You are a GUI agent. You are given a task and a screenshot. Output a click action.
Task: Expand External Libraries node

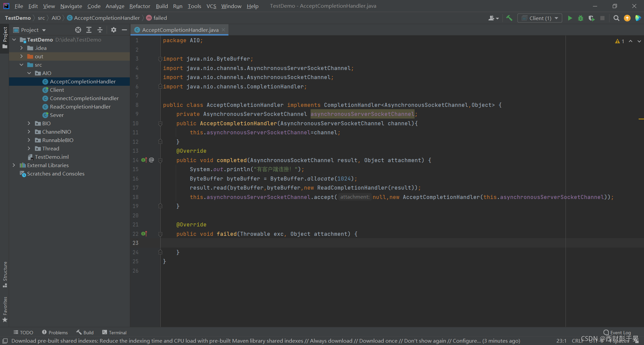pos(14,165)
